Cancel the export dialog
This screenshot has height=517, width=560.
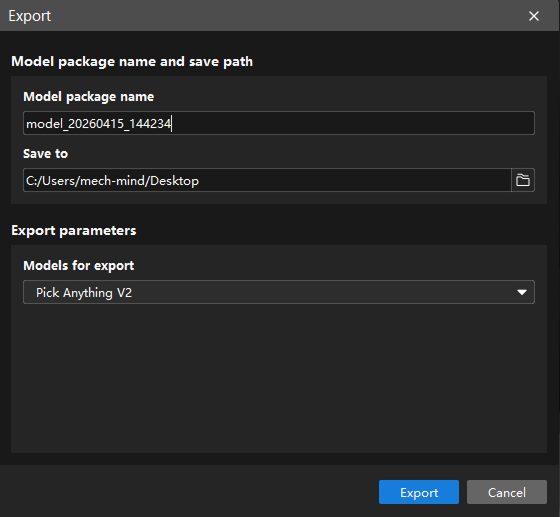[506, 492]
